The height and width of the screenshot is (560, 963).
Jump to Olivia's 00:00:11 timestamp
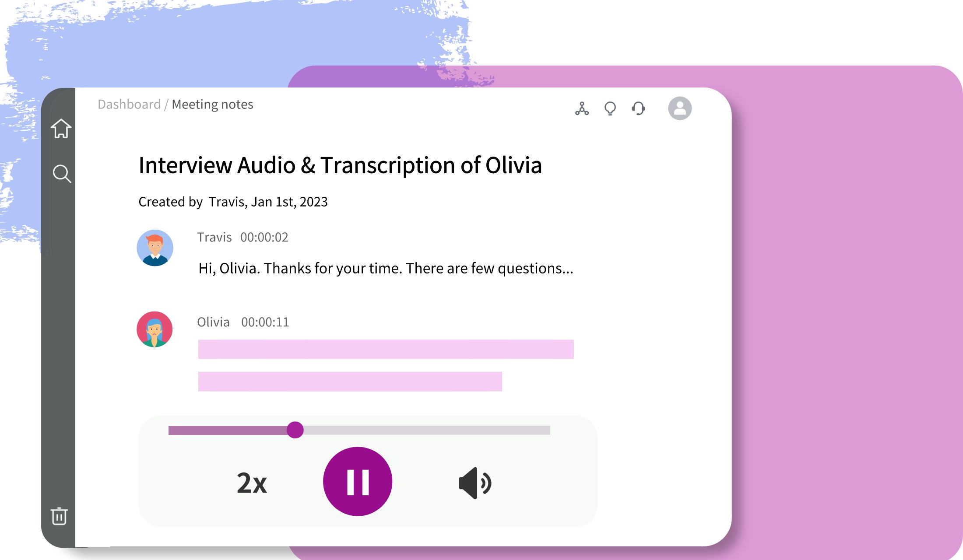coord(265,322)
